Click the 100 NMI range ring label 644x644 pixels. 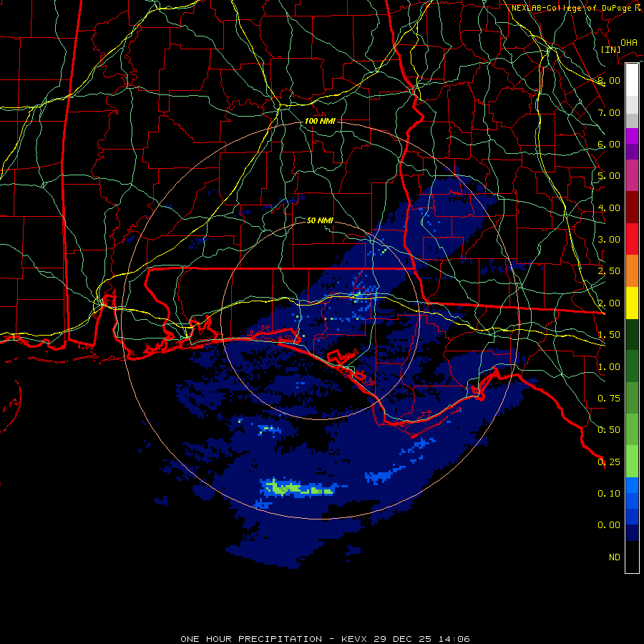(320, 121)
